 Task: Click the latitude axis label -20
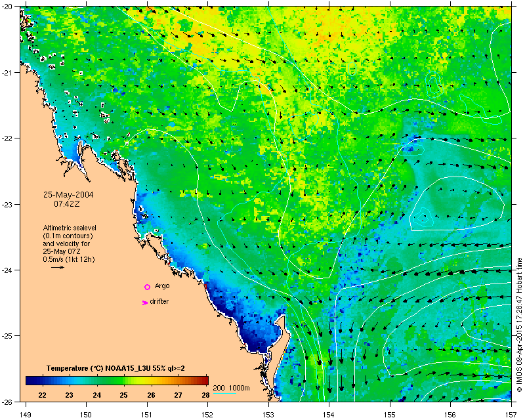pos(7,7)
